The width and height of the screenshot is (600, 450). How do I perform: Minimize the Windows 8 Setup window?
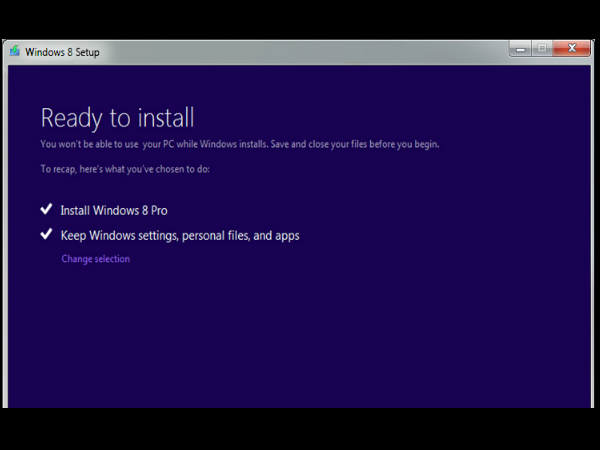coord(520,49)
